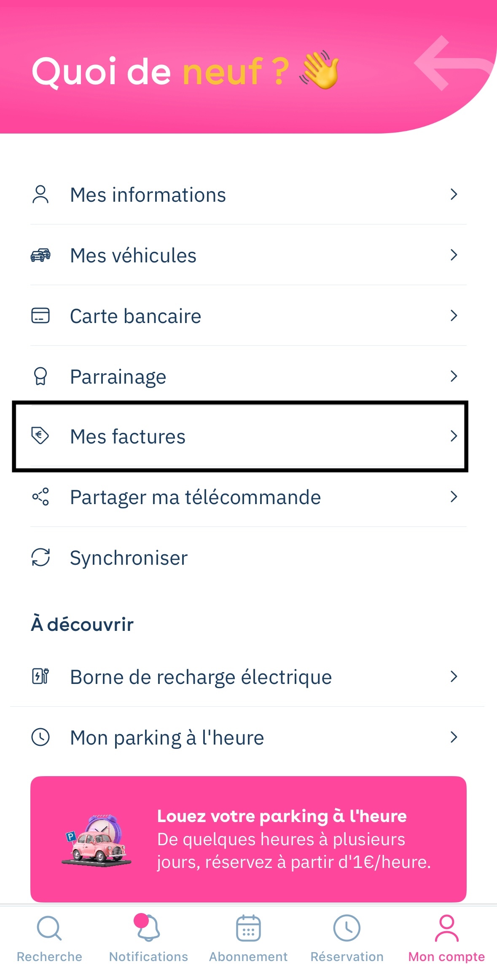Tap the Partager ma télécommande label
The image size is (497, 980).
(195, 497)
